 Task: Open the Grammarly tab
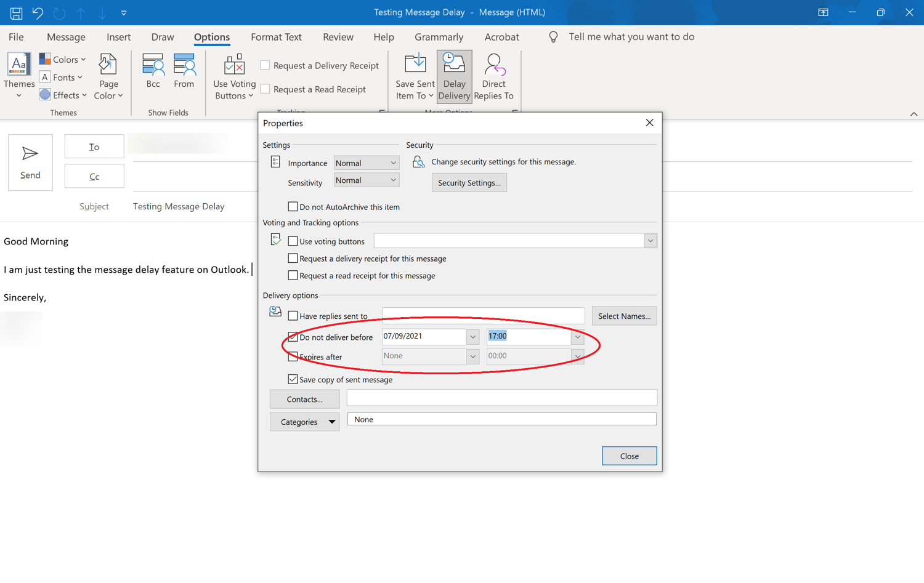(439, 37)
